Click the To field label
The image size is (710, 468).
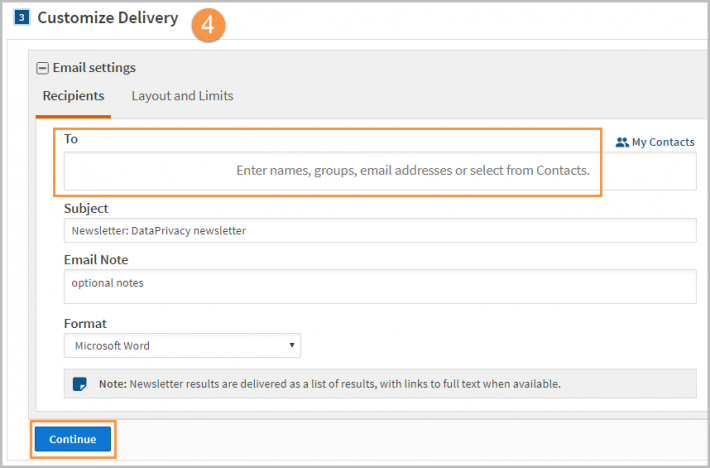[71, 138]
